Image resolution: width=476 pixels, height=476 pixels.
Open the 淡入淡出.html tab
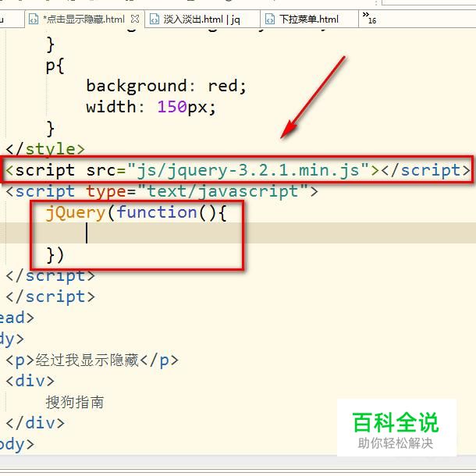(202, 20)
